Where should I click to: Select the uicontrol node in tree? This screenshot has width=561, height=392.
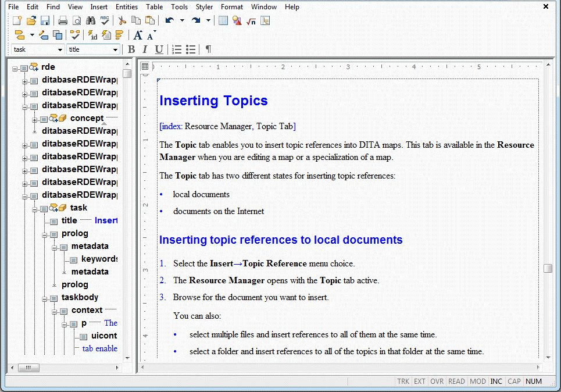click(x=104, y=336)
